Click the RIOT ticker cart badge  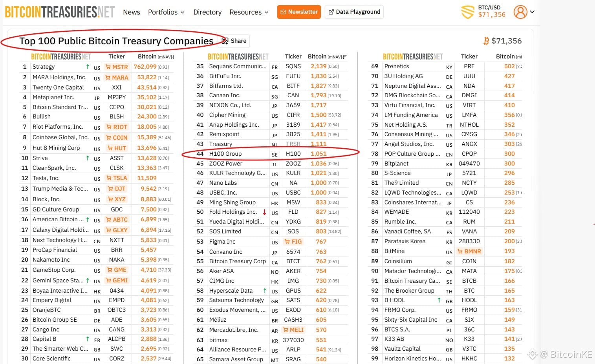click(x=117, y=127)
